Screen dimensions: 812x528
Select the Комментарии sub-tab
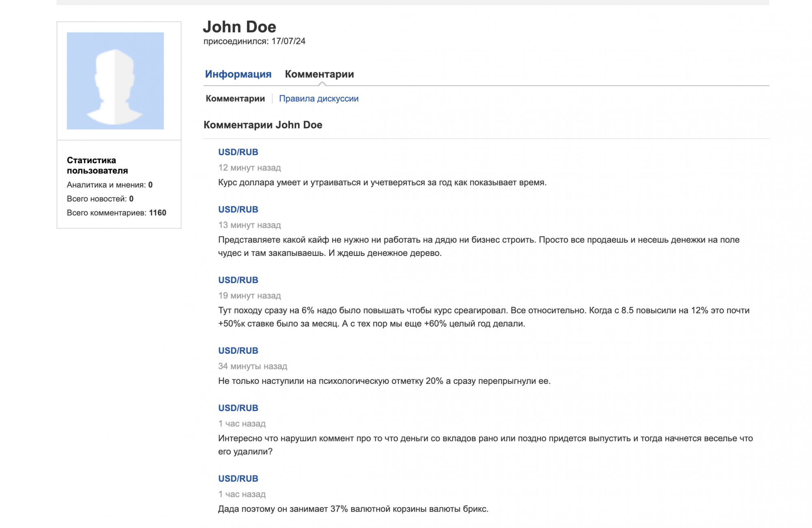pos(235,98)
